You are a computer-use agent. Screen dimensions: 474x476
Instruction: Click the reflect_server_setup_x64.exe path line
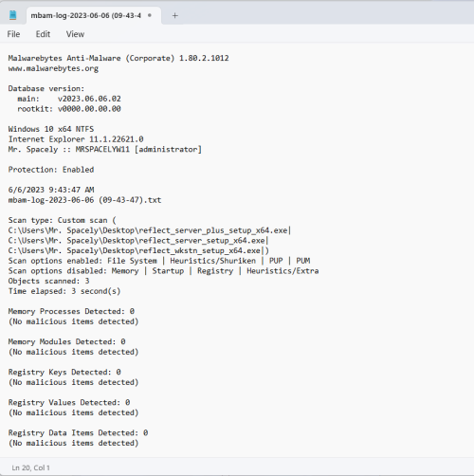click(x=138, y=240)
